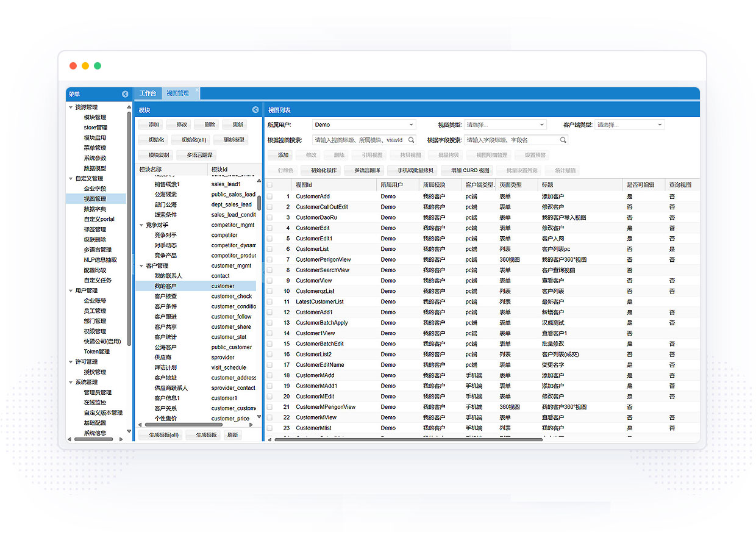Click the down arrow of the module list scrollbar
The width and height of the screenshot is (756, 537).
coord(259,417)
